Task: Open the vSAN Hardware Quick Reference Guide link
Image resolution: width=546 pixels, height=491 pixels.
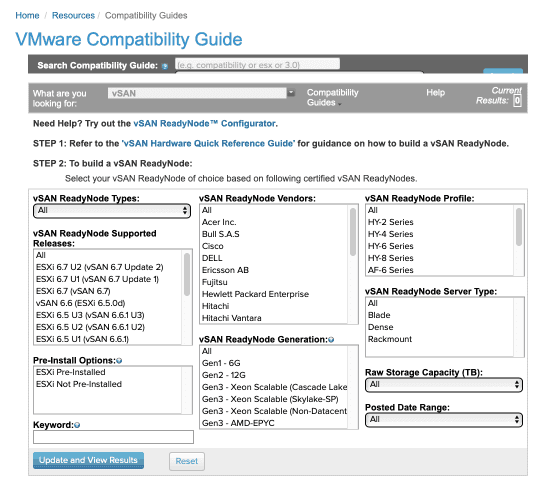Action: 208,143
